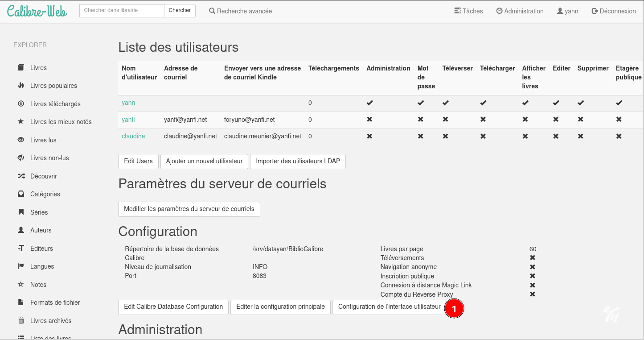Open Livres archivés via trash icon

[21, 321]
